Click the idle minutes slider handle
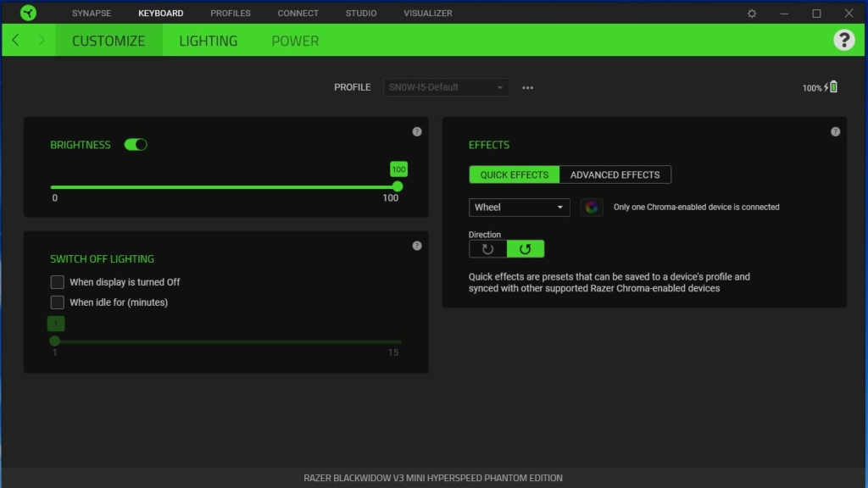 (54, 341)
